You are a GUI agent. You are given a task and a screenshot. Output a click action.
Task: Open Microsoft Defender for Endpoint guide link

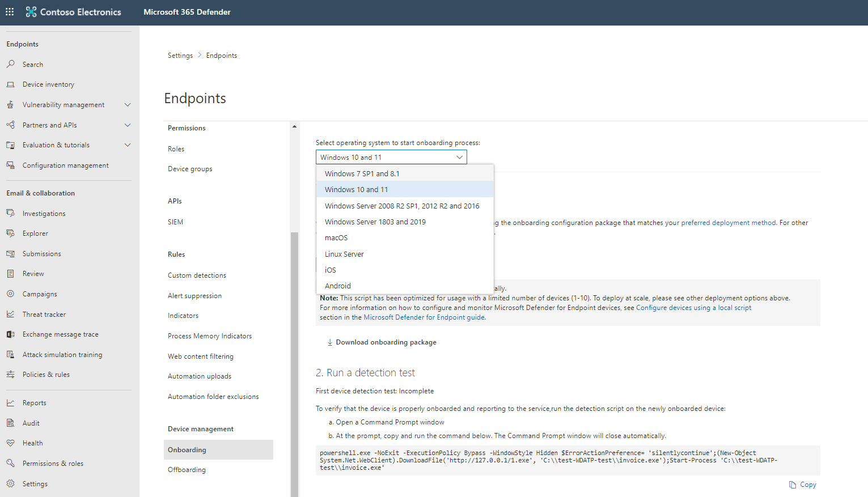pyautogui.click(x=424, y=317)
